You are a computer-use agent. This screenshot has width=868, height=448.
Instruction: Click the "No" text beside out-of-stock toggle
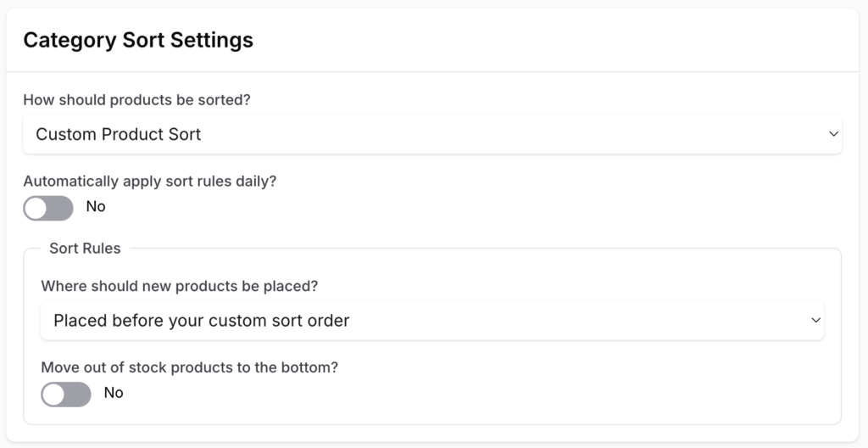coord(114,393)
